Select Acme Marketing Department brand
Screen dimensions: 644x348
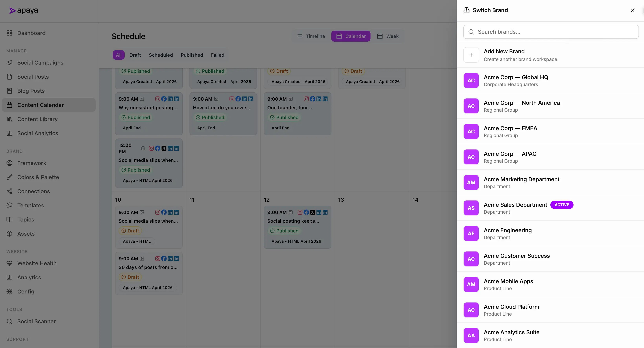pyautogui.click(x=550, y=182)
